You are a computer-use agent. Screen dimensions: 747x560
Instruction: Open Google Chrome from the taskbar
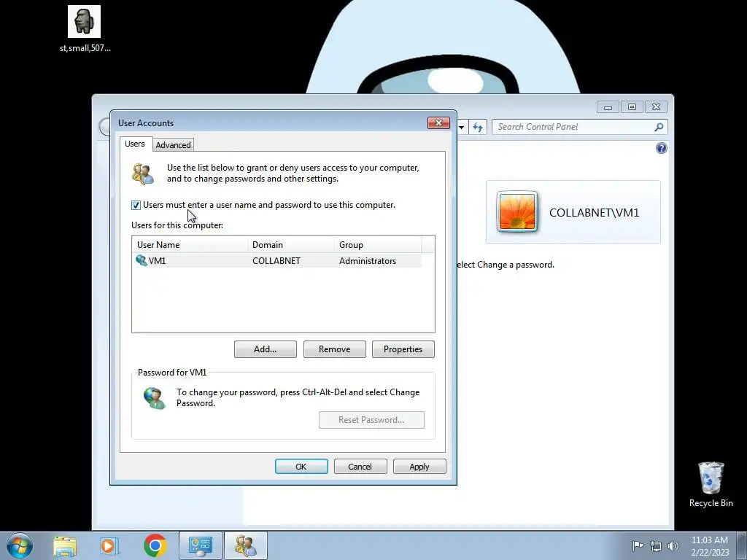[x=155, y=545]
